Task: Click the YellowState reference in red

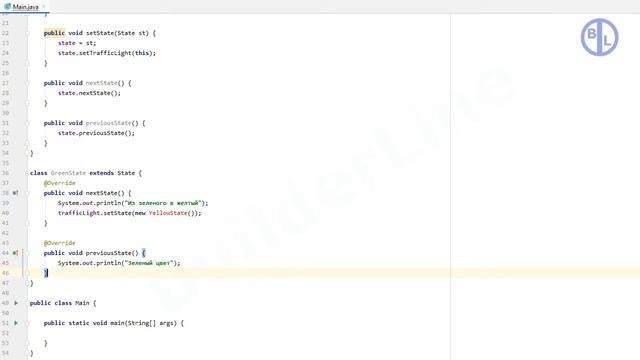Action: pos(168,213)
